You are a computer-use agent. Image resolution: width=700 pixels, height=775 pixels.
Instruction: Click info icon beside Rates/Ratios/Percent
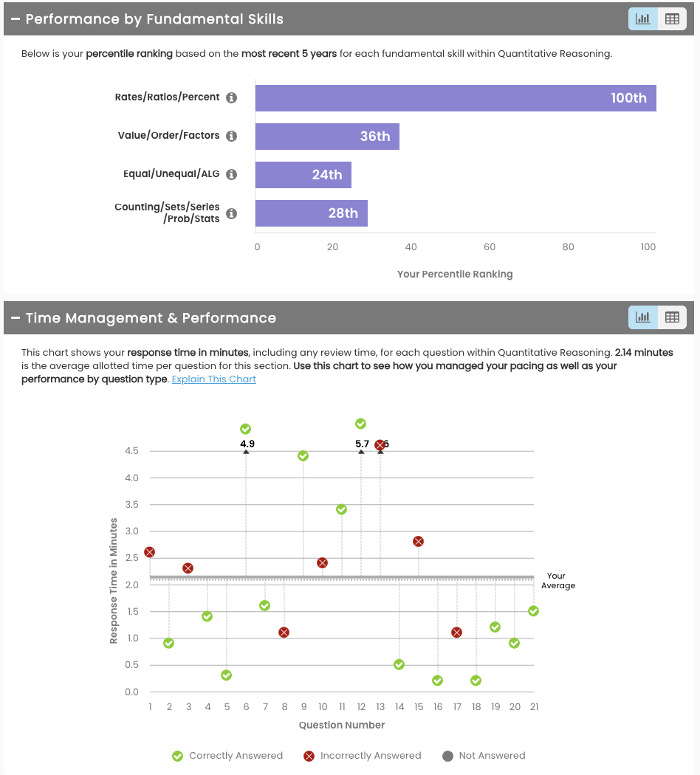pyautogui.click(x=231, y=97)
